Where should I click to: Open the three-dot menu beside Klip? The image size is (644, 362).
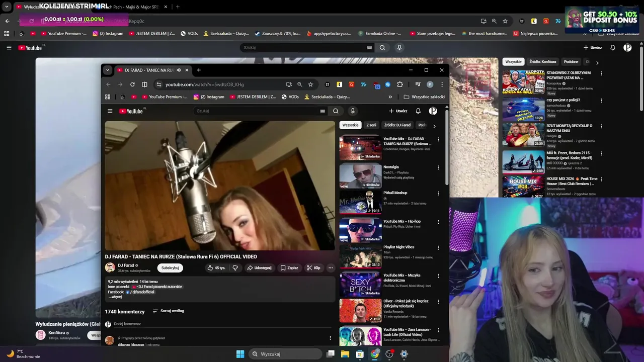point(331,268)
